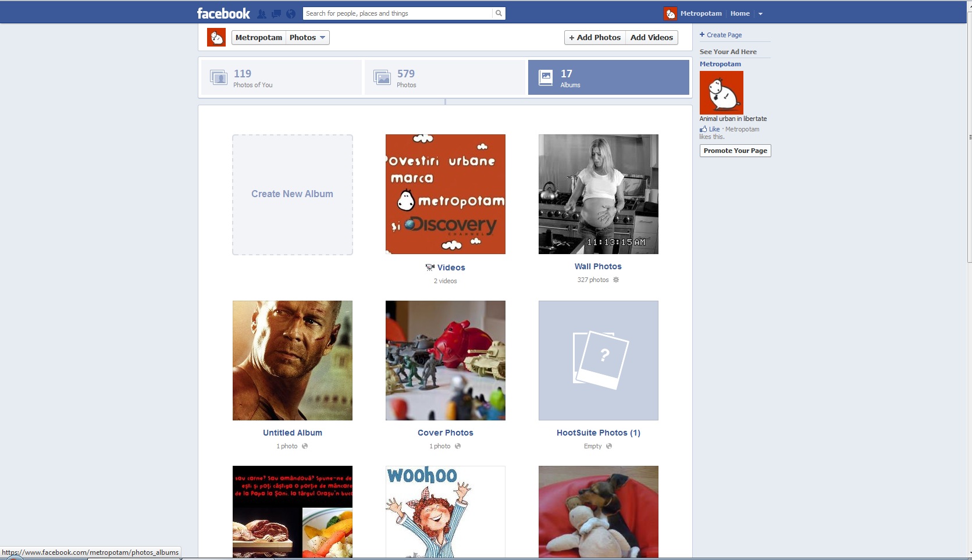Click Metropotam avatar icon beside the breadcrumb

216,38
